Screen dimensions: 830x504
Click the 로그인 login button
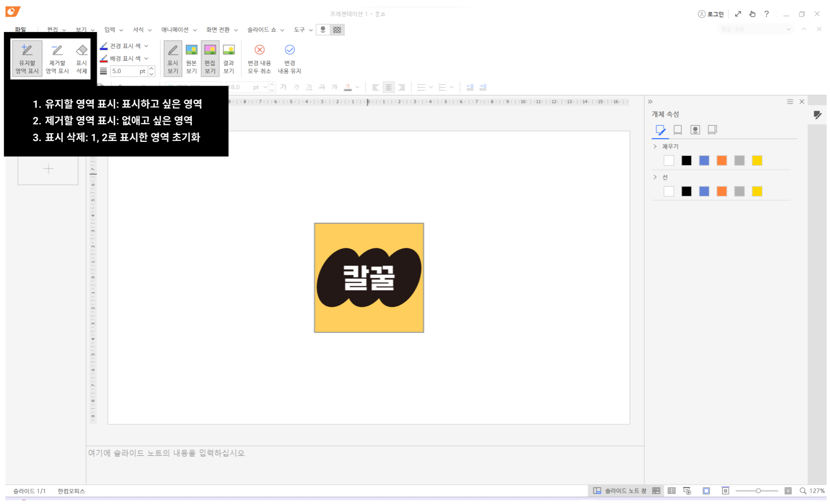click(x=711, y=14)
